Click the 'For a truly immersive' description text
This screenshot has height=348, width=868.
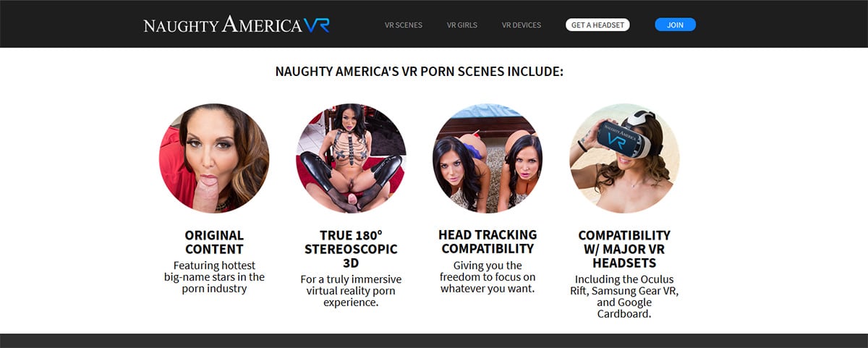pyautogui.click(x=351, y=291)
